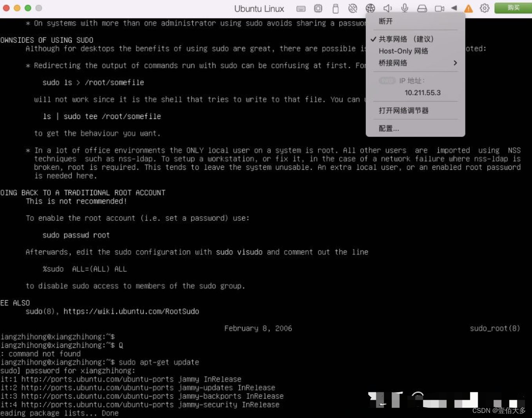The width and height of the screenshot is (532, 418).
Task: Click the orange warning triangle icon
Action: click(x=469, y=8)
